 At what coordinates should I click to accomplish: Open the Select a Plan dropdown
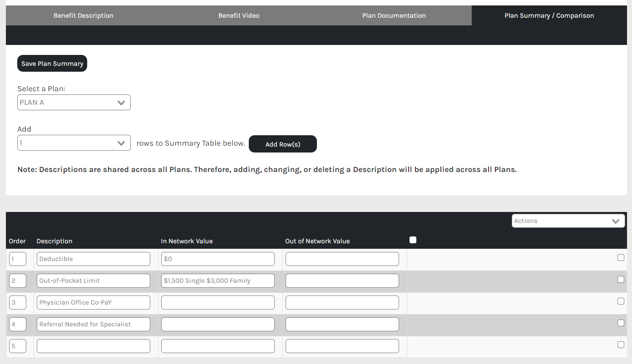click(74, 103)
